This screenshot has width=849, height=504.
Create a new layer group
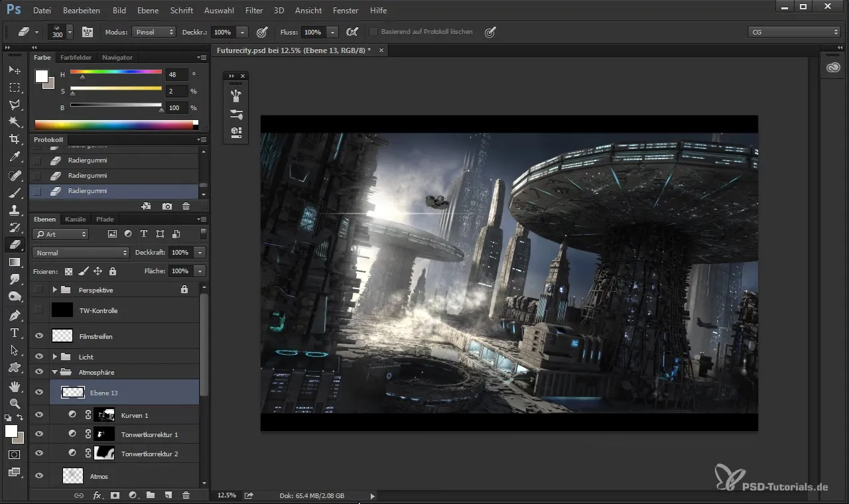click(151, 495)
